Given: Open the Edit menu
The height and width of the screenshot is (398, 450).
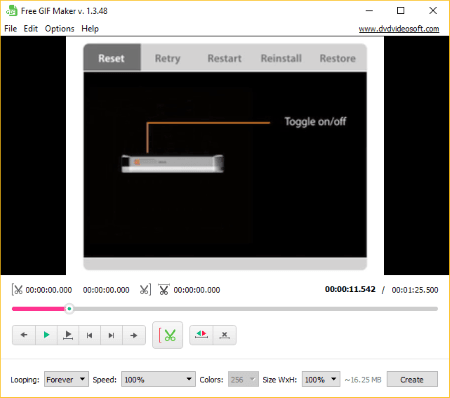Looking at the screenshot, I should coord(31,29).
